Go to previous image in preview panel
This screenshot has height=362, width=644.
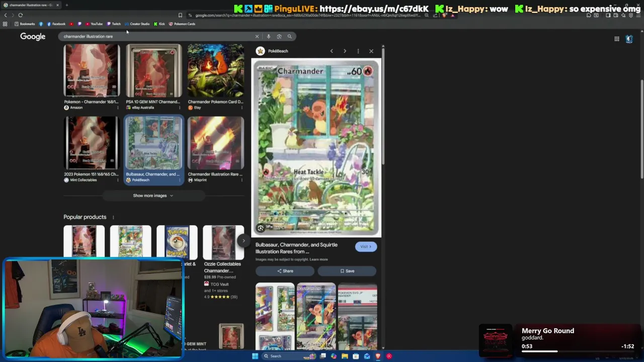pyautogui.click(x=331, y=51)
